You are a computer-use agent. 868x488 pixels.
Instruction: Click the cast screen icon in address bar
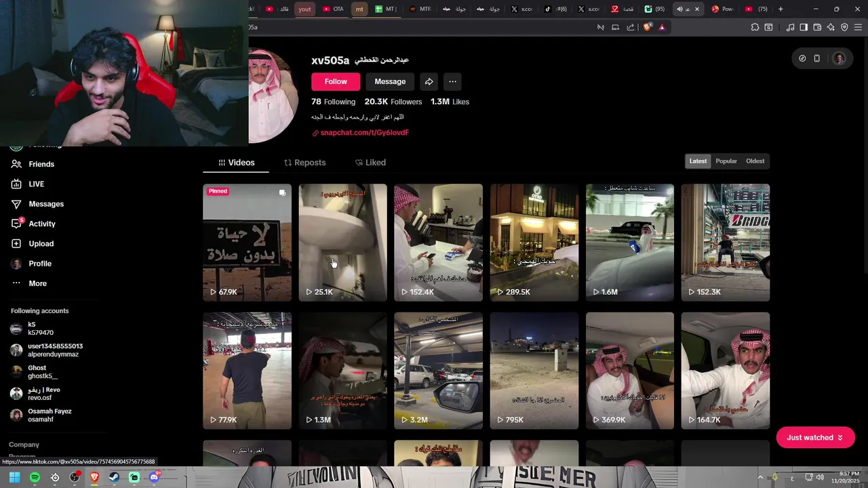click(x=615, y=27)
